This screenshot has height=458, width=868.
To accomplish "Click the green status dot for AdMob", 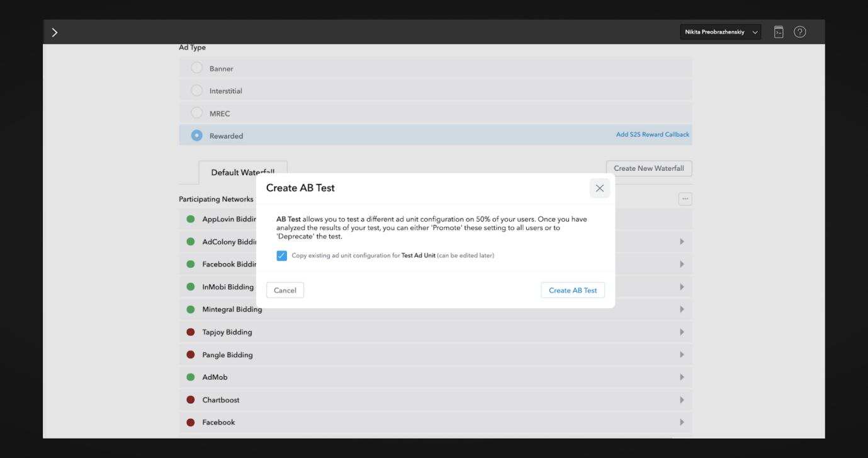I will 191,377.
